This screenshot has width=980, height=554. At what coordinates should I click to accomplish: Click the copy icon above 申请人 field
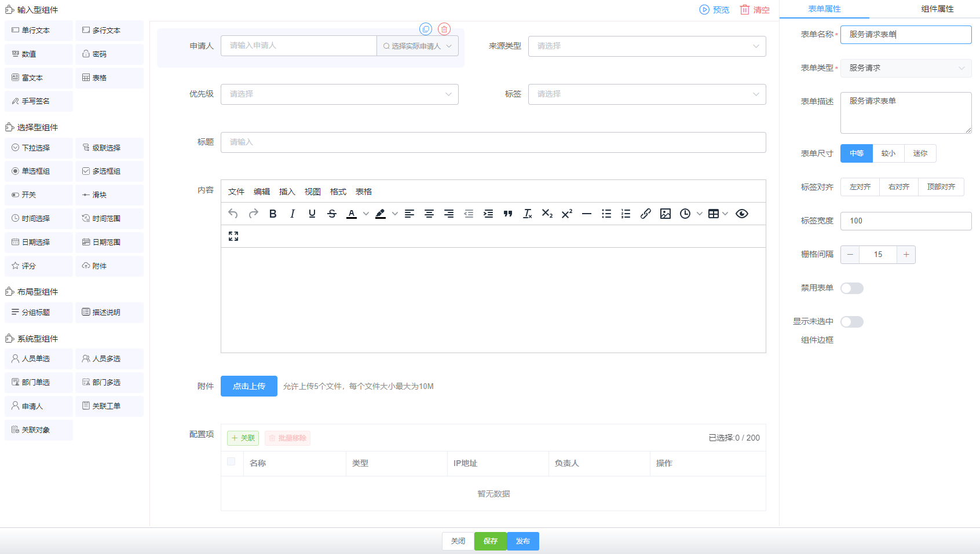click(426, 29)
